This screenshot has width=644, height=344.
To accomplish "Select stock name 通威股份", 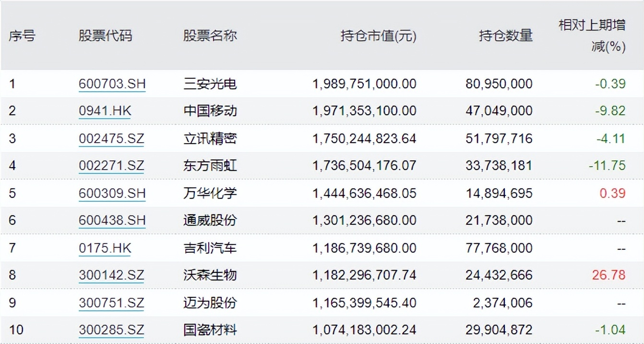I will pos(210,221).
